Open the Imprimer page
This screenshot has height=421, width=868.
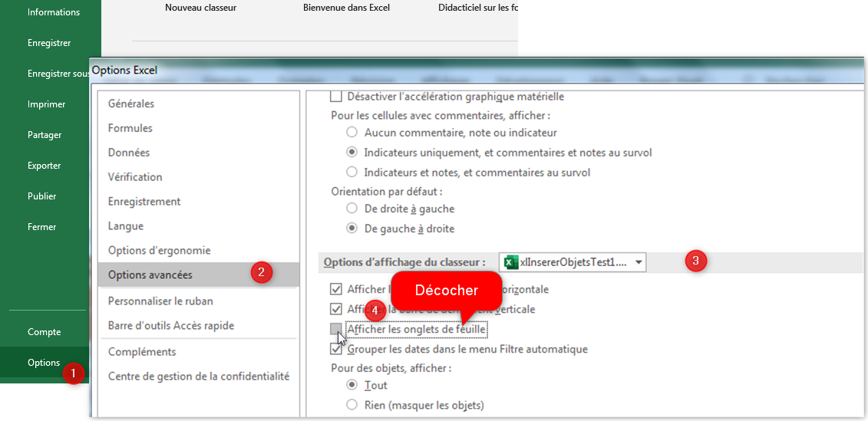tap(47, 104)
